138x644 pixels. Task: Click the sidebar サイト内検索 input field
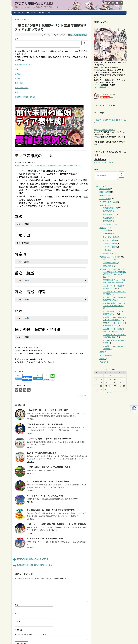pos(106,175)
